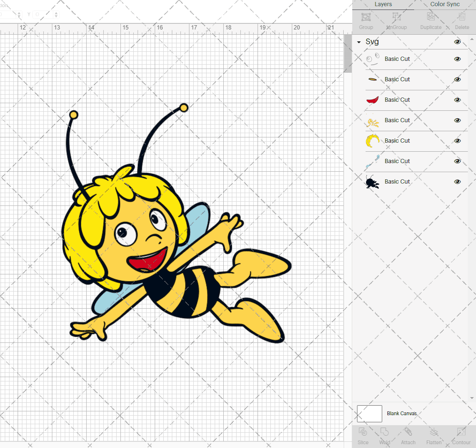Hide the orange body Basic Cut layer

point(457,120)
